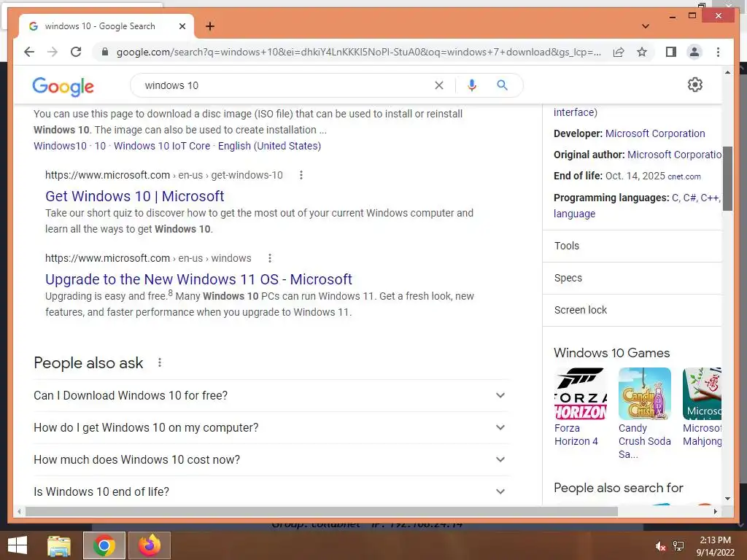Open Microsoft Mahjong game thumbnail
This screenshot has width=747, height=560.
coord(703,394)
